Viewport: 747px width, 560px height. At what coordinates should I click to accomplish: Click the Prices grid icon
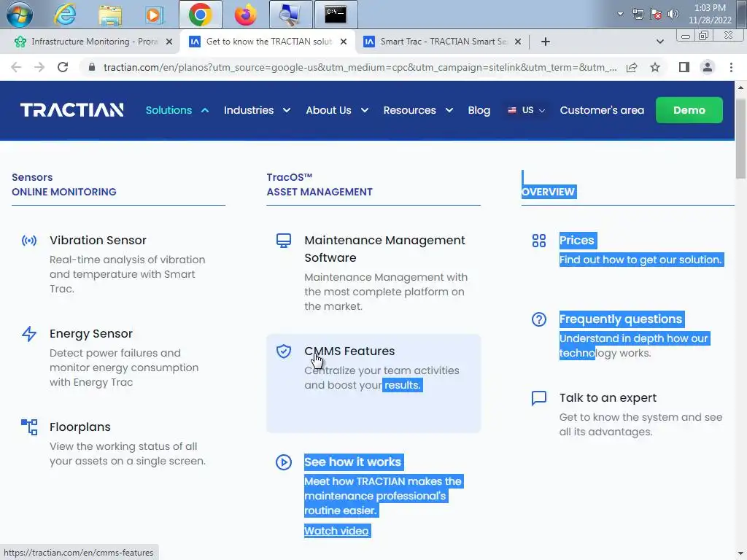click(x=539, y=241)
